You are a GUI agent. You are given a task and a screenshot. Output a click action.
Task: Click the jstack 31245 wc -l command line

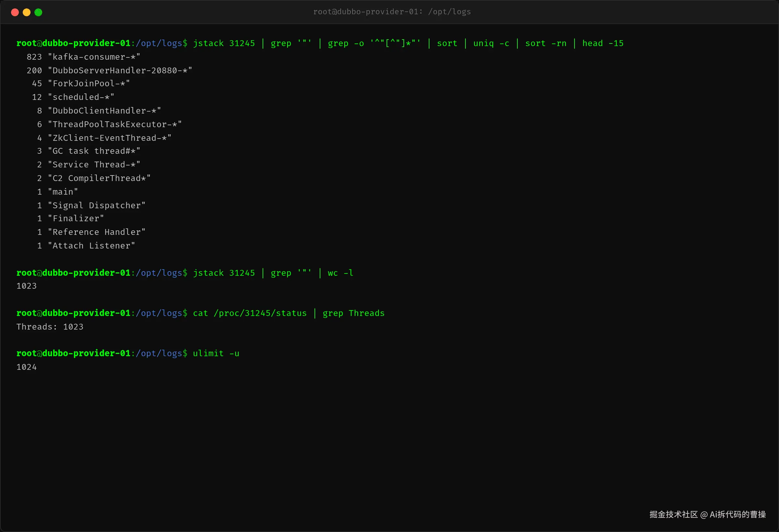point(185,273)
